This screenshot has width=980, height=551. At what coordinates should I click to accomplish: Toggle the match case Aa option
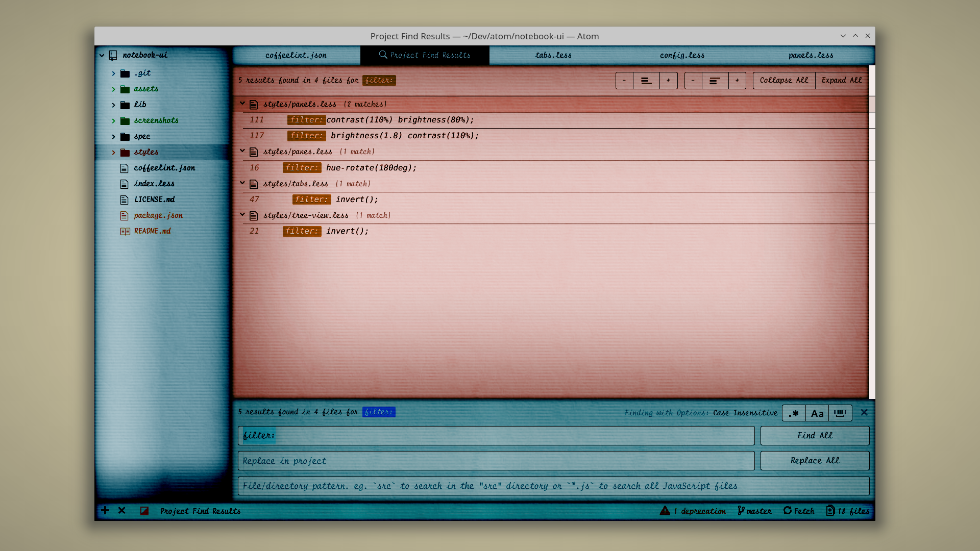(x=817, y=413)
